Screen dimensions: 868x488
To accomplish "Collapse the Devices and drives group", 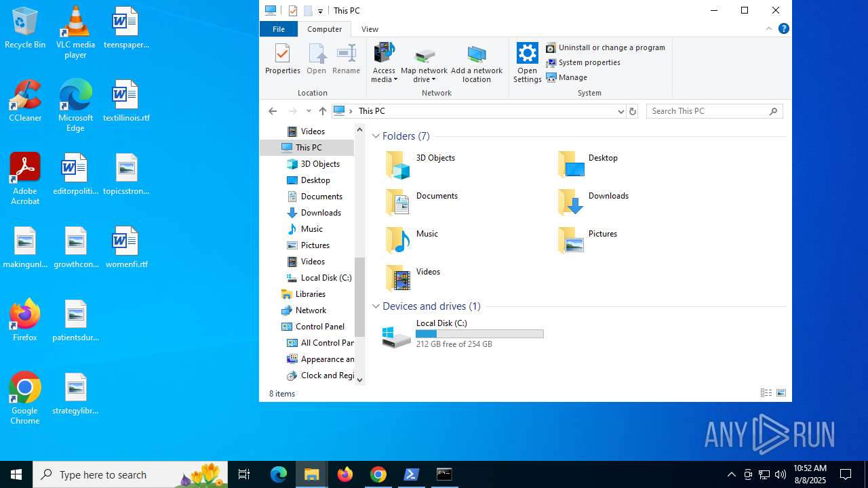I will [376, 306].
